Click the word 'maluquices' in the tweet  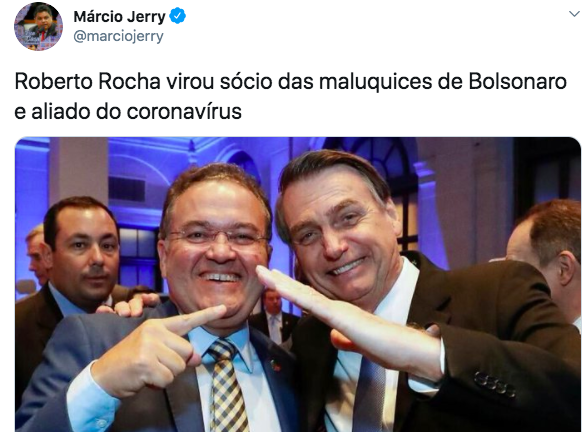(375, 82)
